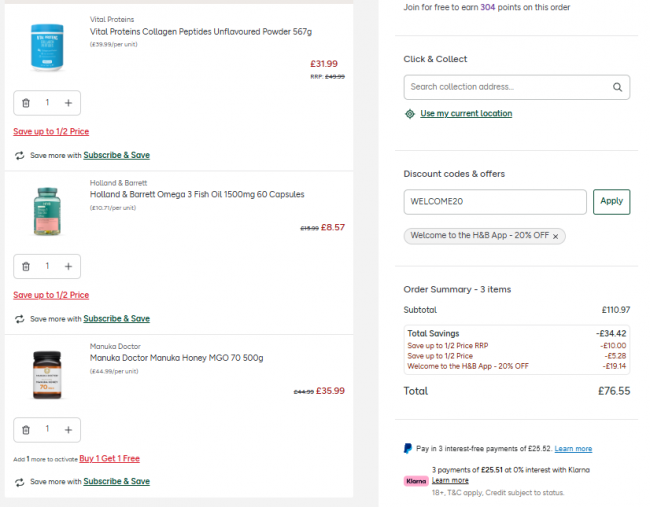Increase Vital Proteins Collagen quantity with plus
The height and width of the screenshot is (507, 650).
(68, 102)
